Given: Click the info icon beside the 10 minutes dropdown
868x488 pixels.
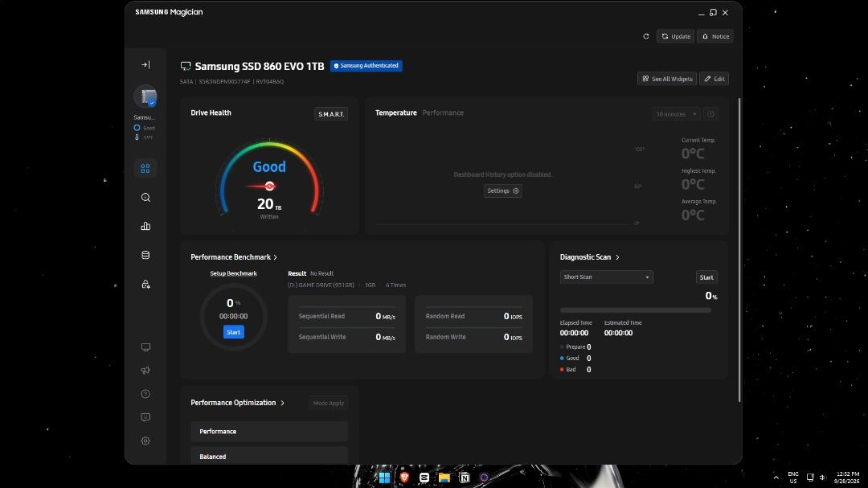Looking at the screenshot, I should [x=710, y=114].
